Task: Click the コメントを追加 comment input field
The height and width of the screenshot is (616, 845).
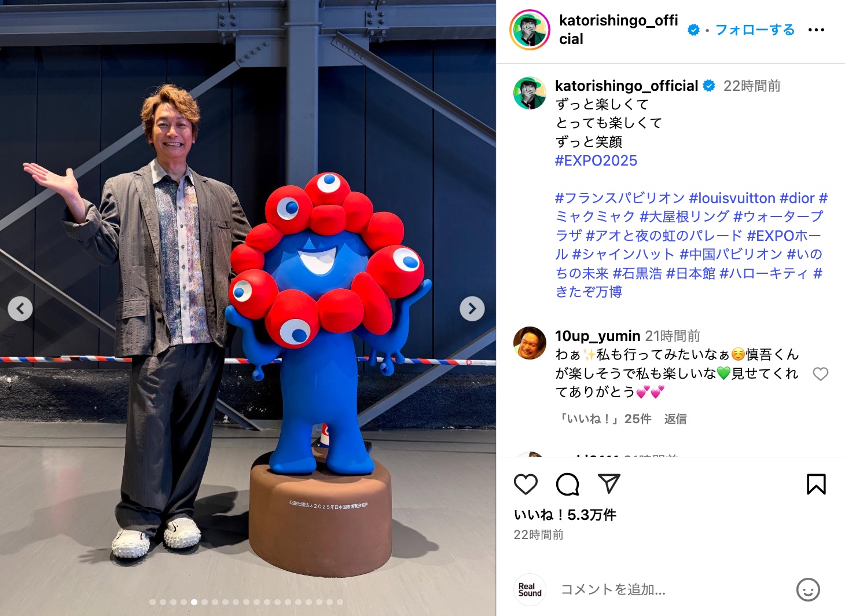Action: 671,589
